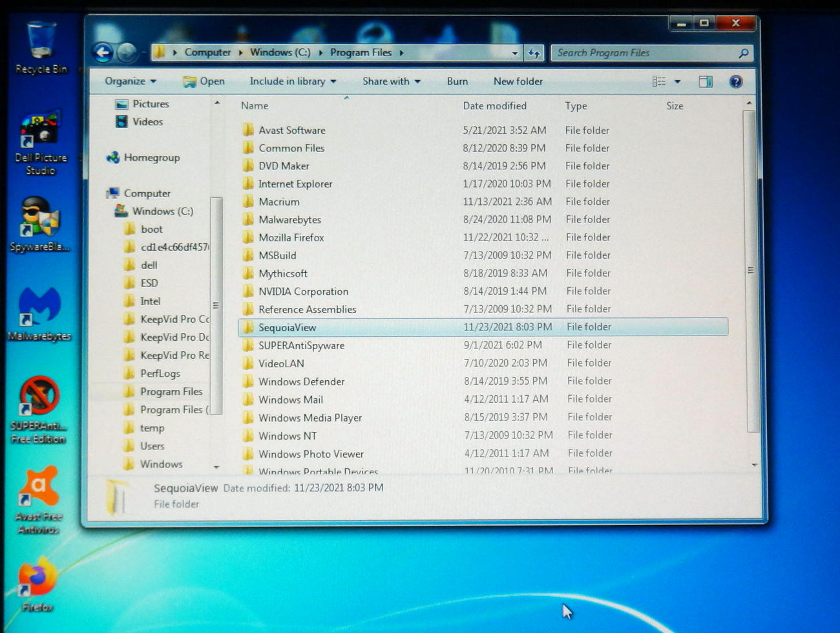The height and width of the screenshot is (633, 840).
Task: Open the Share with dropdown
Action: tap(392, 81)
